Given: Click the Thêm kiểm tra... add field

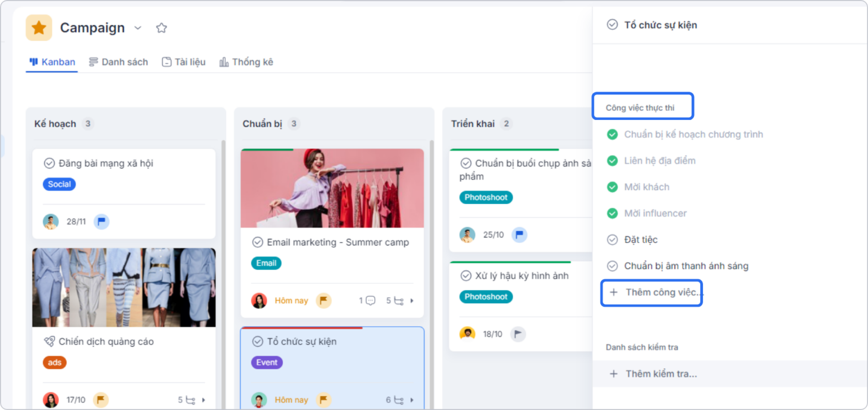Looking at the screenshot, I should click(x=730, y=374).
